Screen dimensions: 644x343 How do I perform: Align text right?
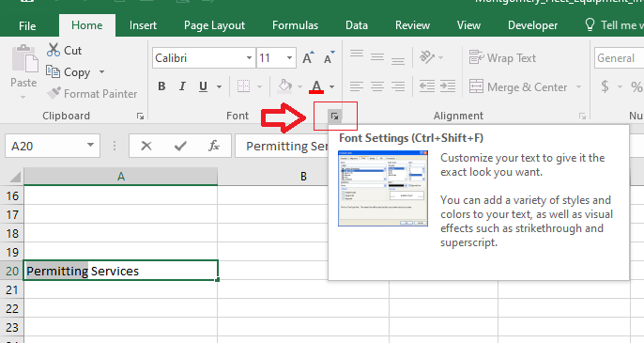click(398, 86)
